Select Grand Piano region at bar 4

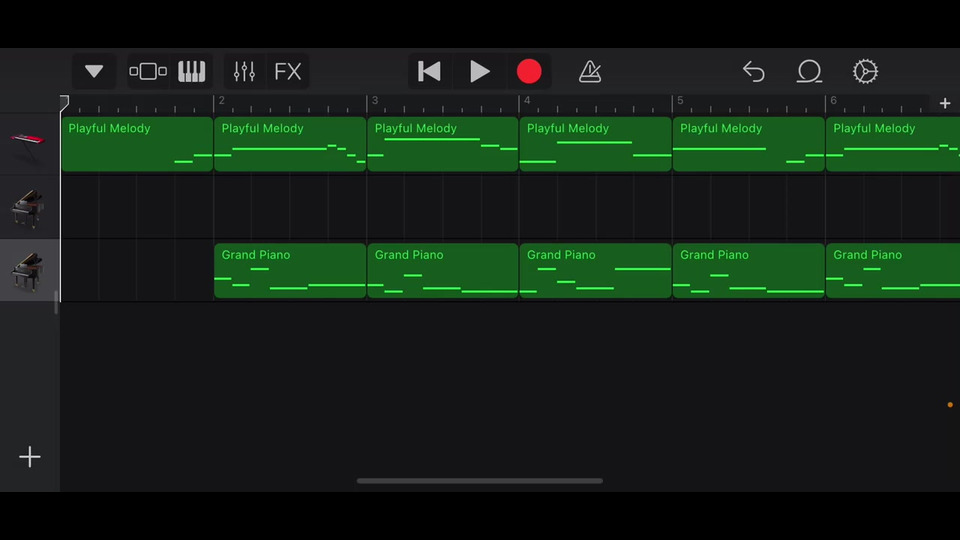tap(596, 271)
